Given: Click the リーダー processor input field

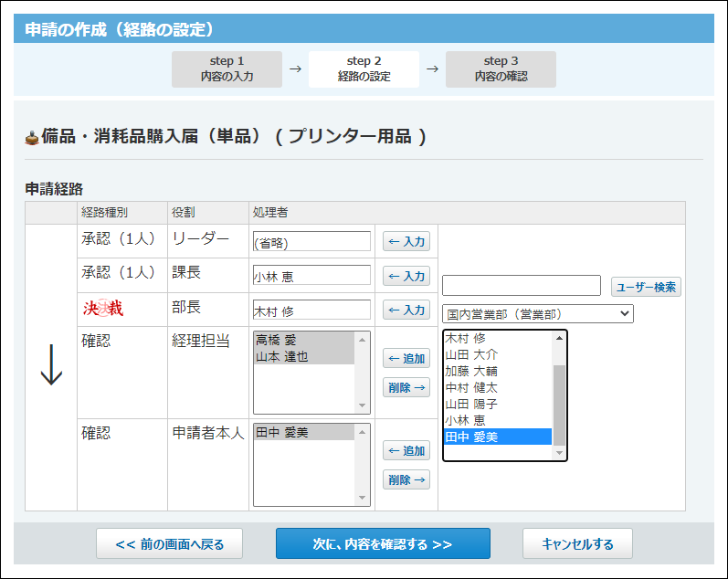Looking at the screenshot, I should click(x=311, y=241).
